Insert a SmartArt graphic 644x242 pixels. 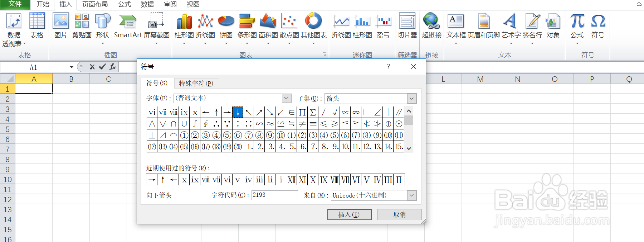[x=128, y=26]
